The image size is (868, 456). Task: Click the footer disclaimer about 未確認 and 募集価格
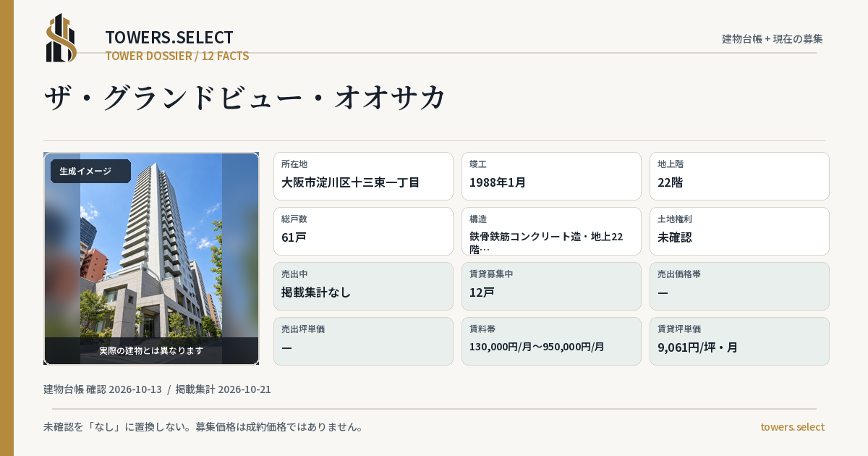[203, 427]
